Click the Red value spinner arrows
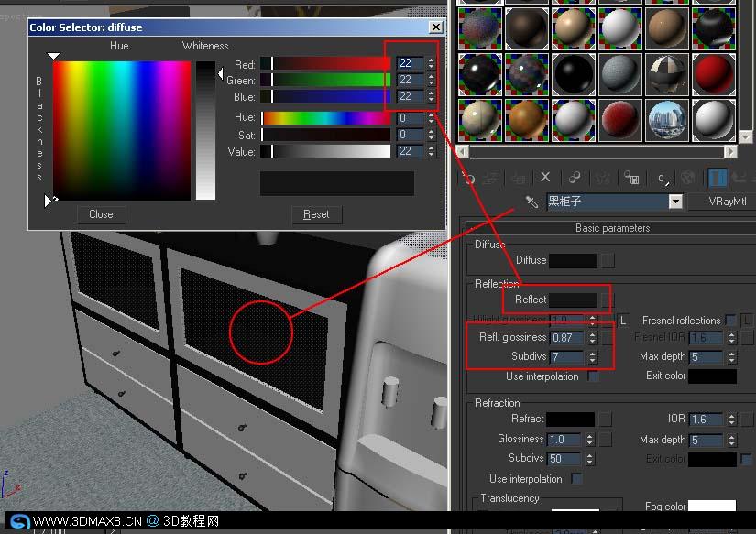This screenshot has width=756, height=534. 431,63
